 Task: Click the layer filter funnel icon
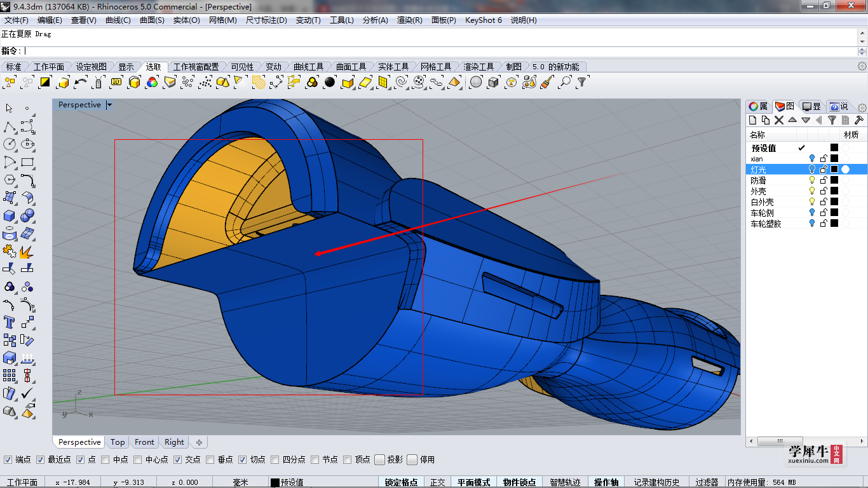[832, 120]
